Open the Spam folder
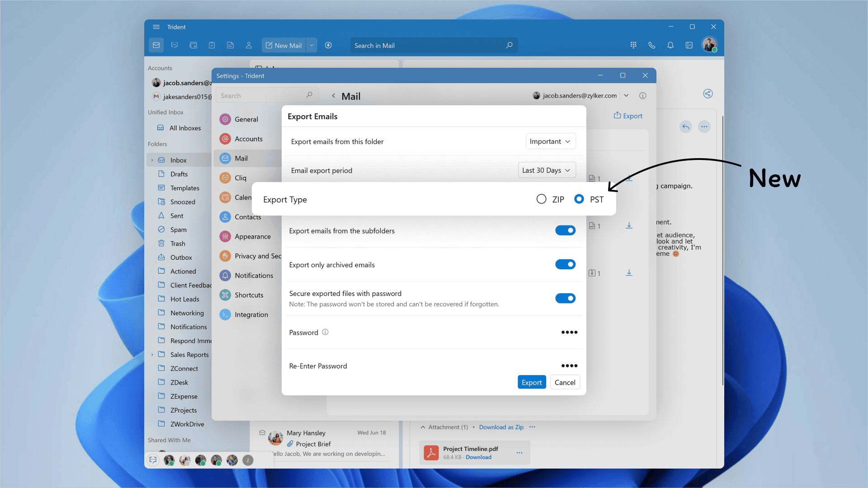Image resolution: width=868 pixels, height=488 pixels. (179, 230)
